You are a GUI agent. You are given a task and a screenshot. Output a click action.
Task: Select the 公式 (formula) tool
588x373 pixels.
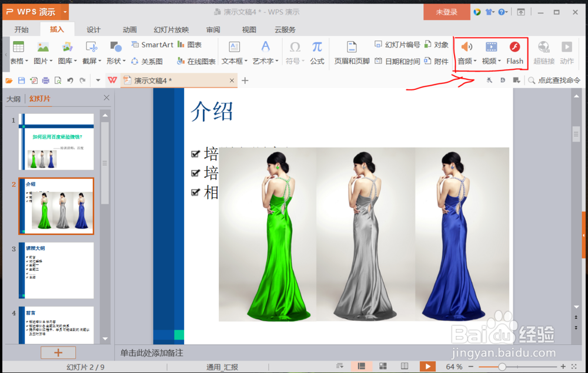[317, 53]
